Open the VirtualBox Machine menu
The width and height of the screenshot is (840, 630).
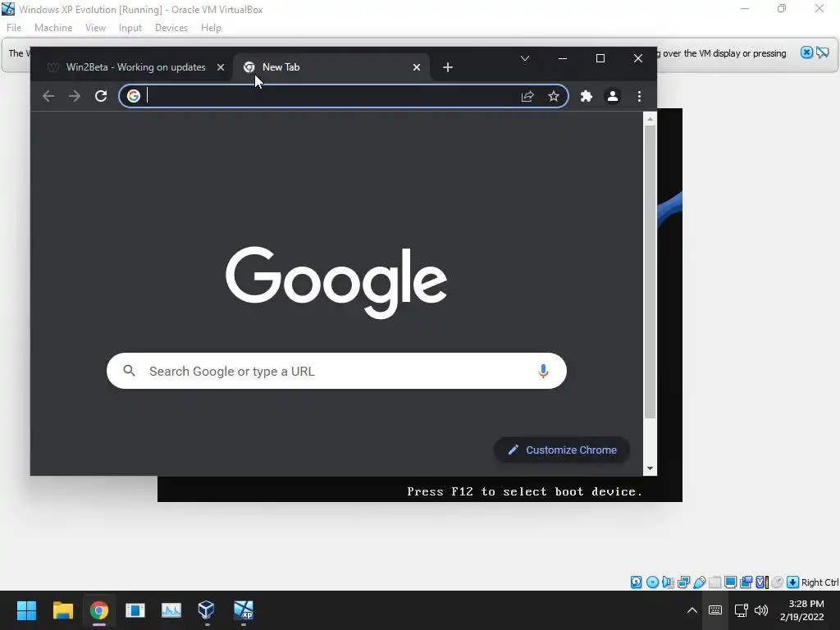[53, 28]
